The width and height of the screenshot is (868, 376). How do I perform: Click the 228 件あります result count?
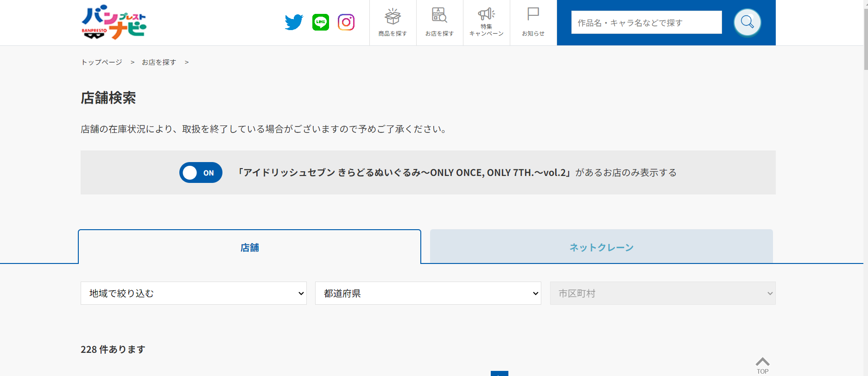pos(113,349)
